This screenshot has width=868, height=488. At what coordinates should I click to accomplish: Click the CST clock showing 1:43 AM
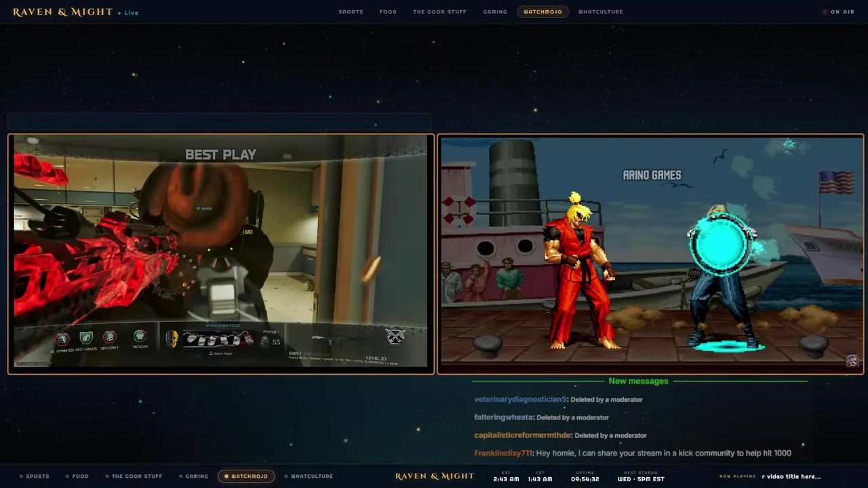click(540, 476)
